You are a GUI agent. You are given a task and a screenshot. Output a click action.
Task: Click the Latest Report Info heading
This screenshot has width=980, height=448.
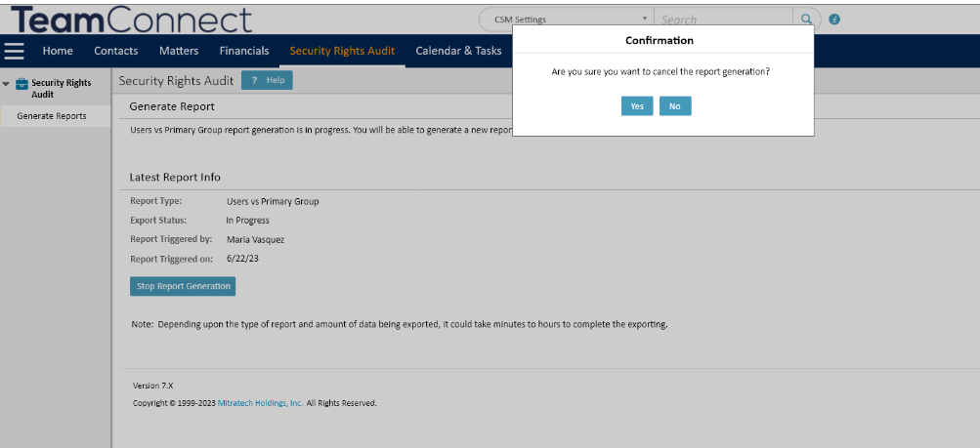point(175,178)
